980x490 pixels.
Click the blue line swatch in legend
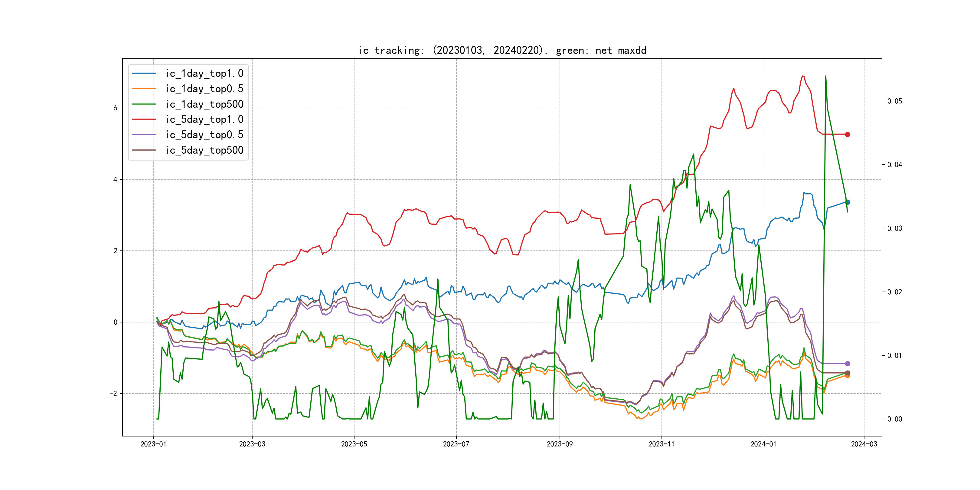point(144,73)
